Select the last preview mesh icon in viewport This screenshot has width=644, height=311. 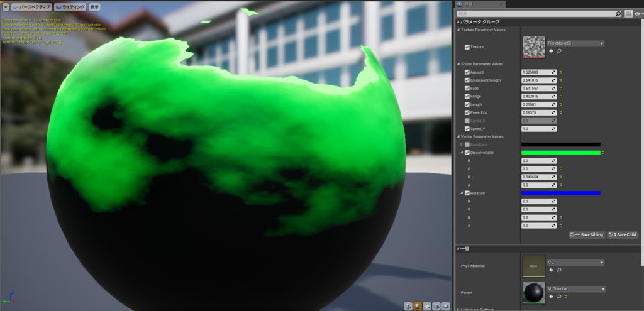(x=446, y=306)
